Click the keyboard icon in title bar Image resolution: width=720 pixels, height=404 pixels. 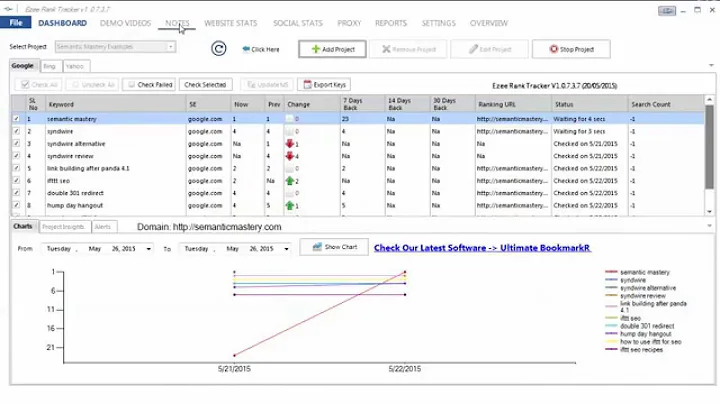(667, 11)
